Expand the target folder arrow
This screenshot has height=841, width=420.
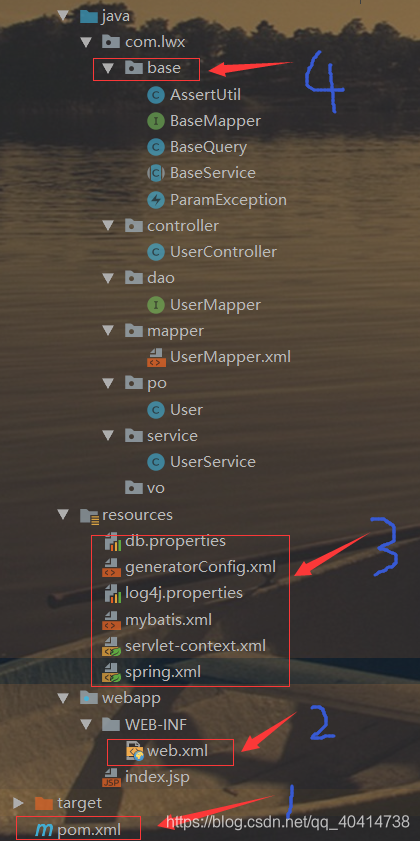click(x=18, y=803)
